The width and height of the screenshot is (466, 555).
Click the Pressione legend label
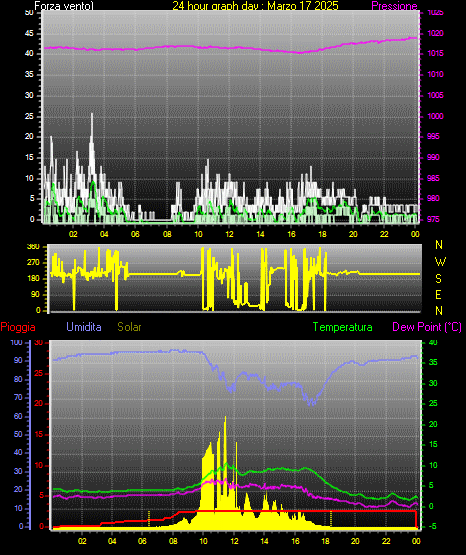click(x=394, y=6)
